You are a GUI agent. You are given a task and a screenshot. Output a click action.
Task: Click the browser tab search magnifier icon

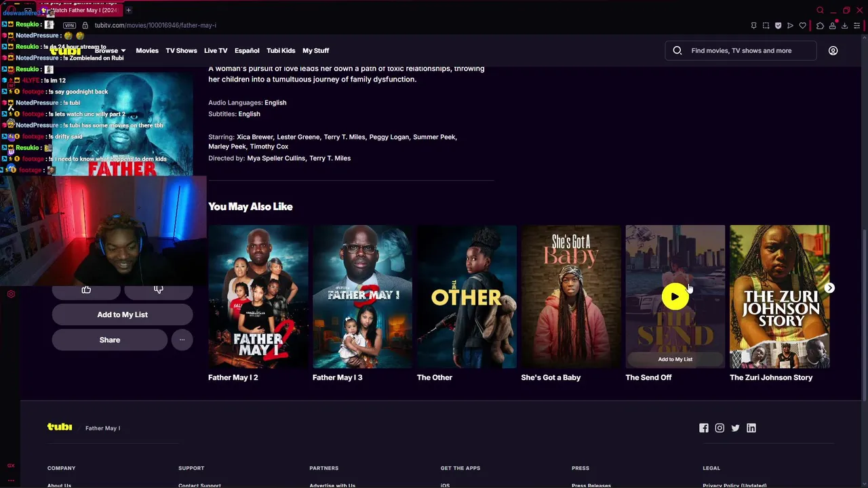point(820,10)
